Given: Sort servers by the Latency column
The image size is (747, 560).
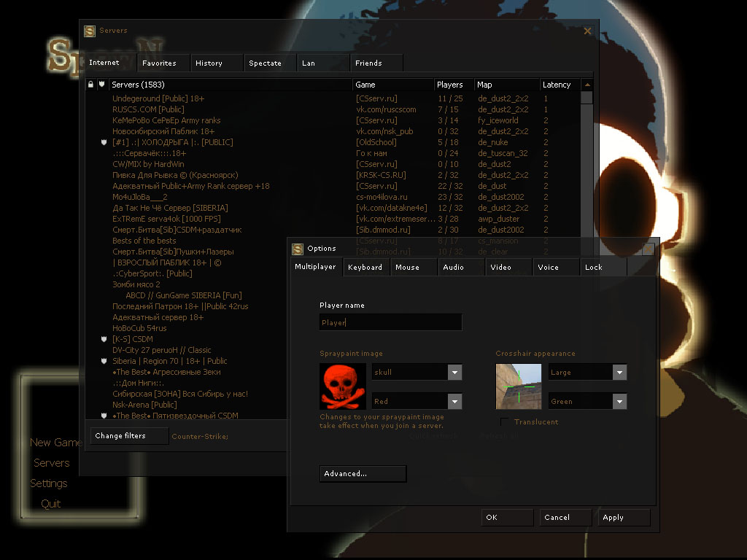Looking at the screenshot, I should coord(560,85).
